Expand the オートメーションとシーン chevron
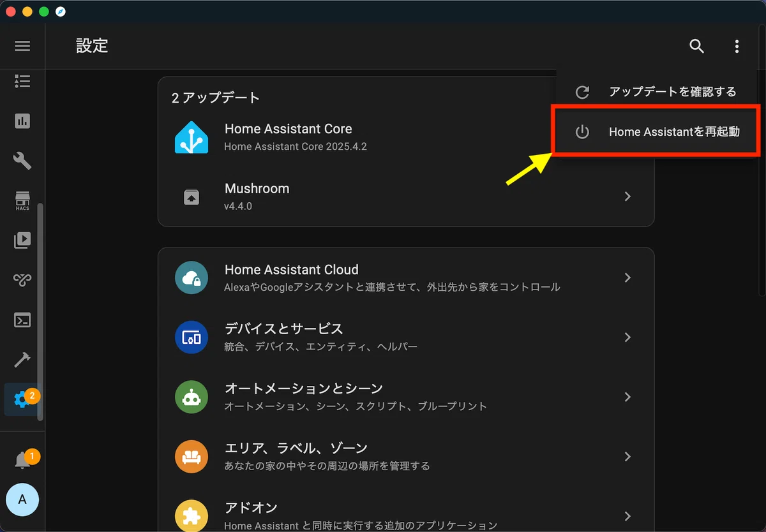766x532 pixels. 627,397
